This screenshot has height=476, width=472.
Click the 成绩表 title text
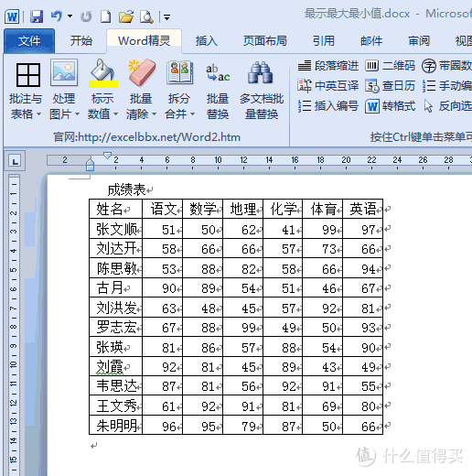click(126, 190)
